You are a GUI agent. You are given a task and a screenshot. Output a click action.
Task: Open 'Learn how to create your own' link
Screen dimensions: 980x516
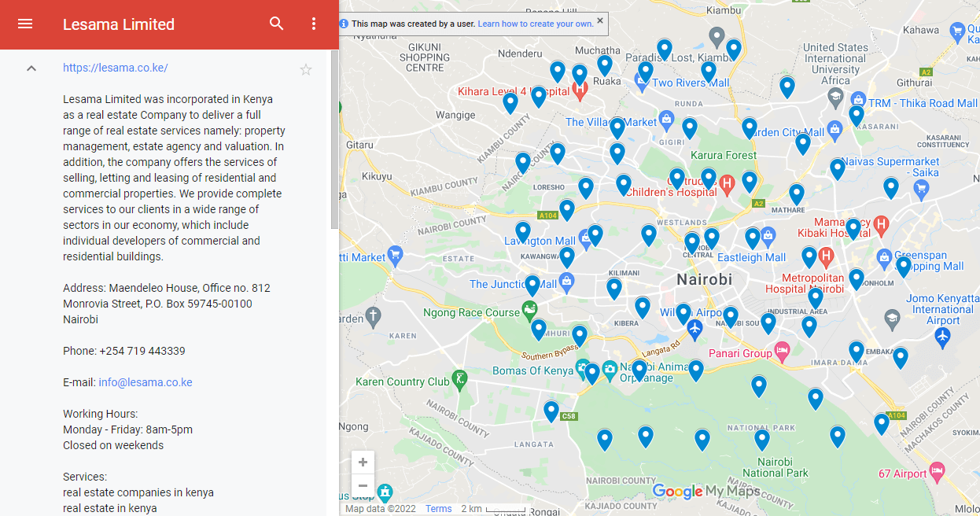tap(536, 24)
